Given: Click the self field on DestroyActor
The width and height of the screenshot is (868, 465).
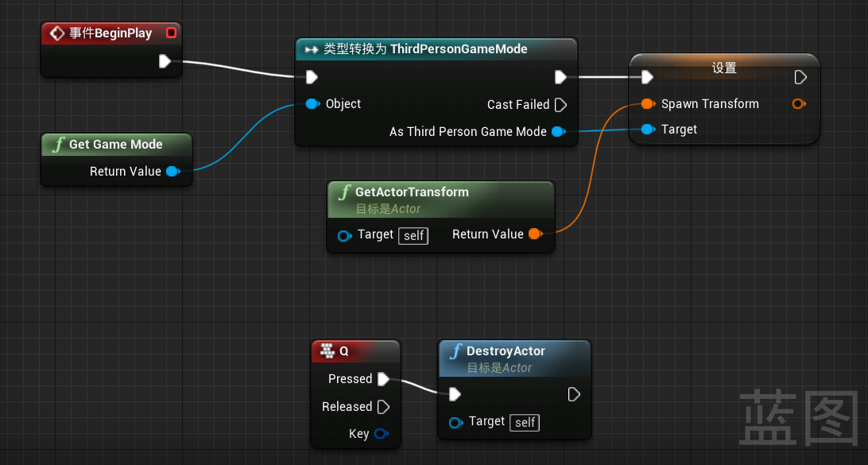Looking at the screenshot, I should tap(525, 422).
